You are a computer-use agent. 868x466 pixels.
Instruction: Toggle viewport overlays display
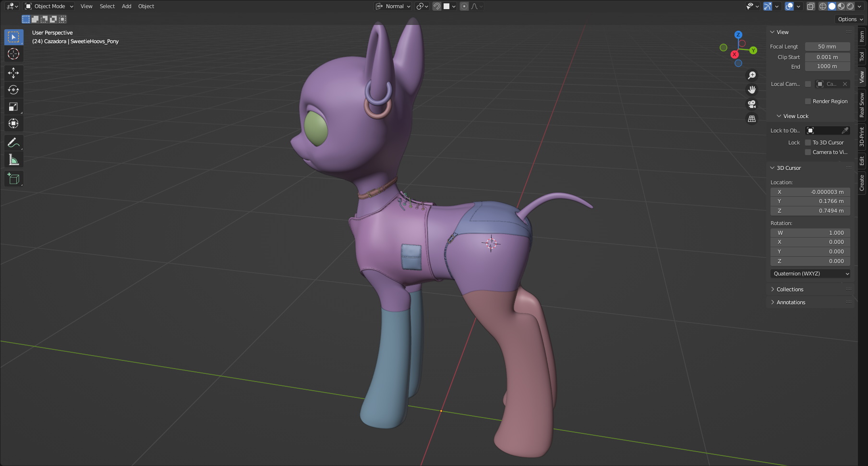click(789, 6)
